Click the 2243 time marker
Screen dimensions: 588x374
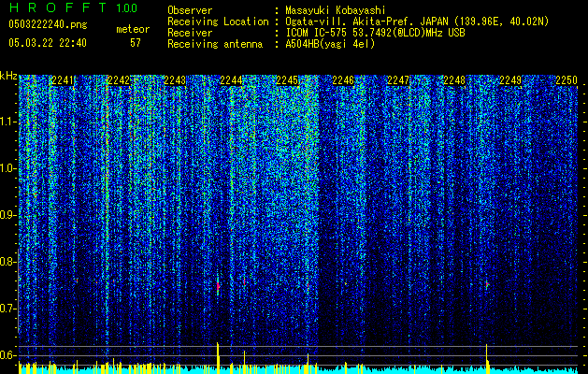coord(175,80)
